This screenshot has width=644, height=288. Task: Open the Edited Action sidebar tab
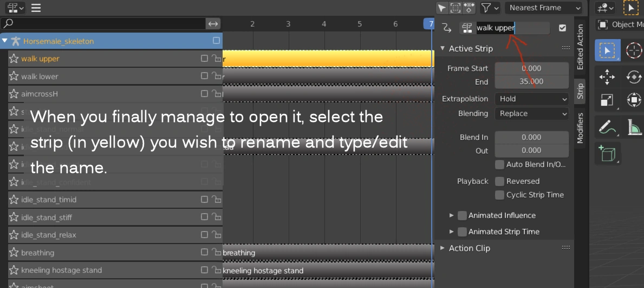coord(580,47)
